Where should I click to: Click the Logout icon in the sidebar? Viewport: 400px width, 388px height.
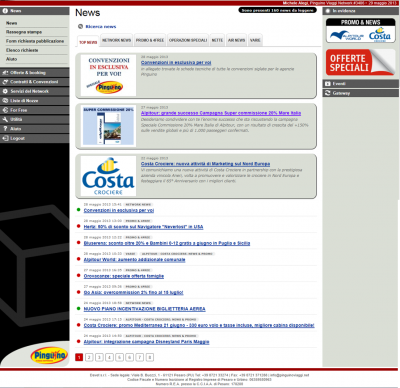click(5, 138)
